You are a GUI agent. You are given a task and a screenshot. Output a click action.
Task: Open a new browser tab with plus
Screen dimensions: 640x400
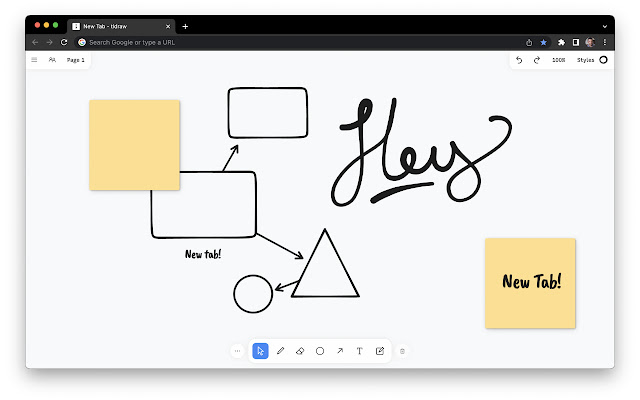(x=185, y=26)
